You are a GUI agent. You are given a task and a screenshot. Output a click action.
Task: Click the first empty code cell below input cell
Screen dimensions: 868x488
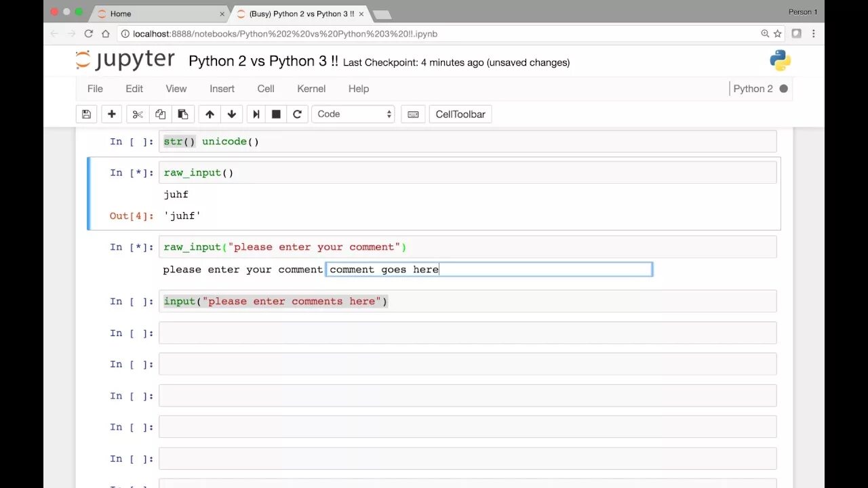click(467, 333)
